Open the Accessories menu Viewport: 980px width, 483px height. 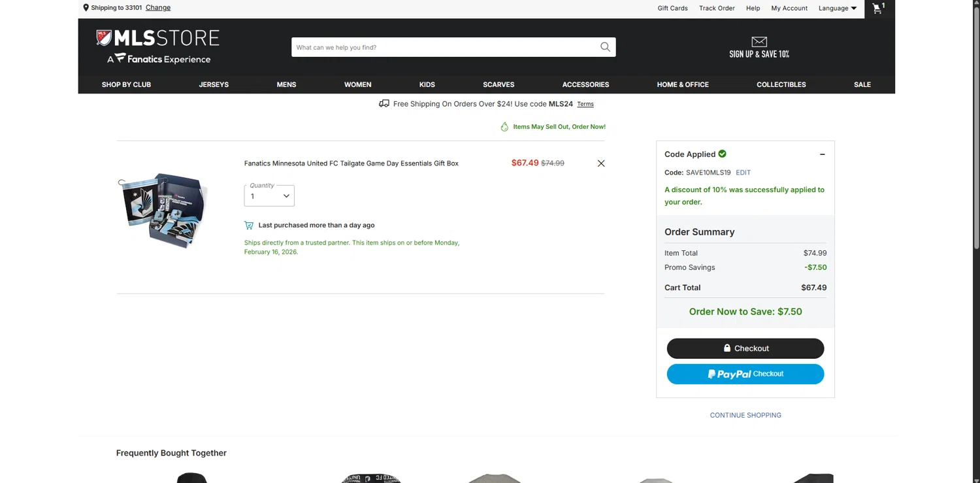coord(585,84)
